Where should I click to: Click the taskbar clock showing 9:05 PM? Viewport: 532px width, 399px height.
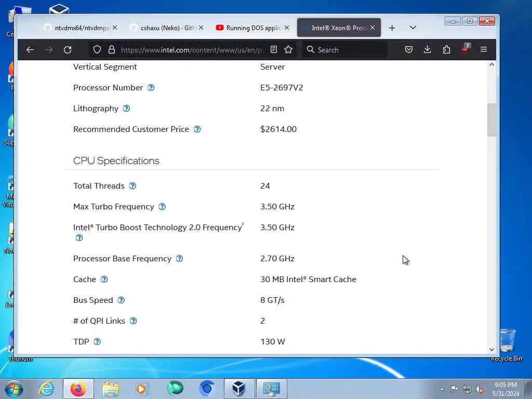click(506, 389)
